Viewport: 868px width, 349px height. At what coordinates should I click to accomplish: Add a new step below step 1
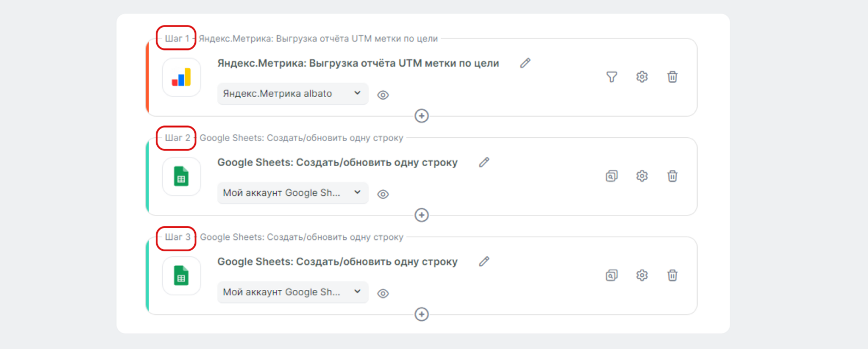422,116
